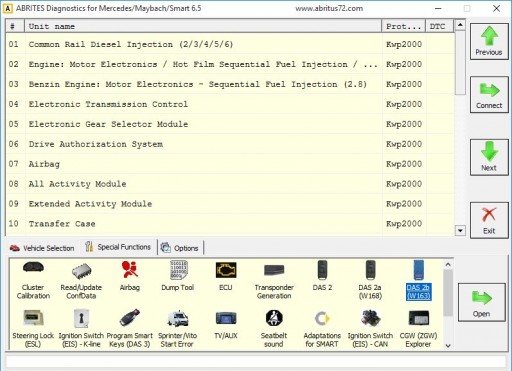Select the Airbag special function icon

(130, 277)
